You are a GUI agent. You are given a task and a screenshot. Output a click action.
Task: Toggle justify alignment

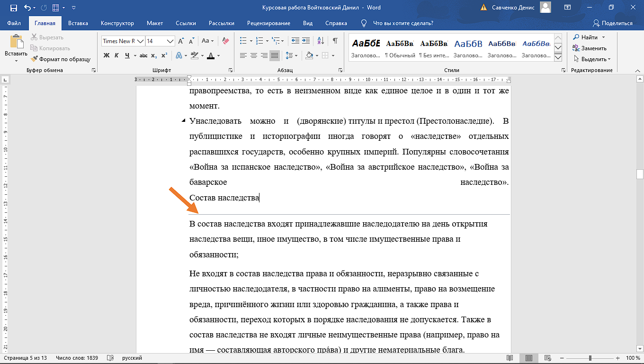point(275,55)
